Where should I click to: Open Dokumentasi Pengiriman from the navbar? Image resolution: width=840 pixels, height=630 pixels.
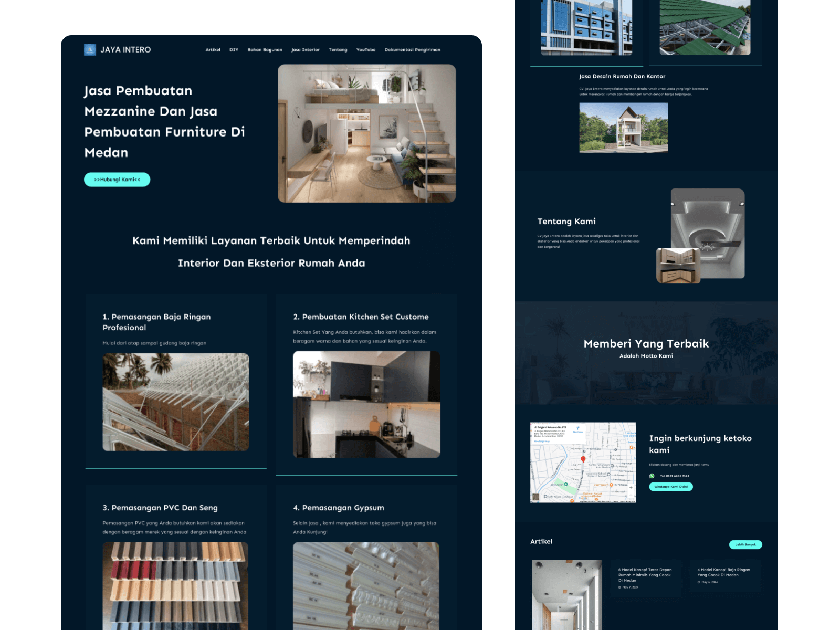412,50
